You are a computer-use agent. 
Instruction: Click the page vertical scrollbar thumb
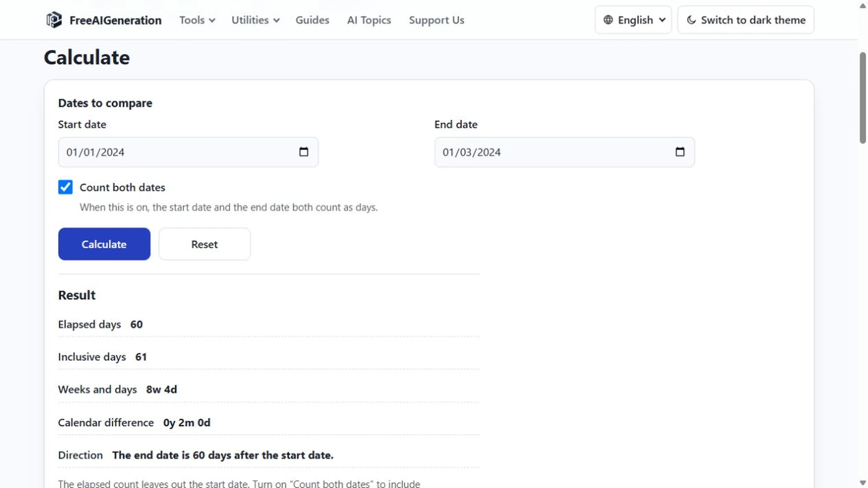click(863, 98)
